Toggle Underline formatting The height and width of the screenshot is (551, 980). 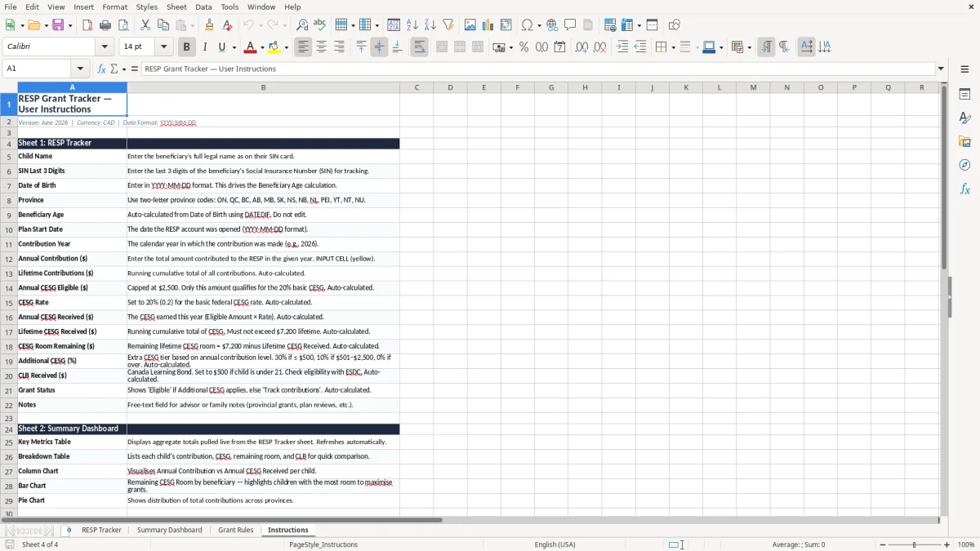[x=222, y=47]
